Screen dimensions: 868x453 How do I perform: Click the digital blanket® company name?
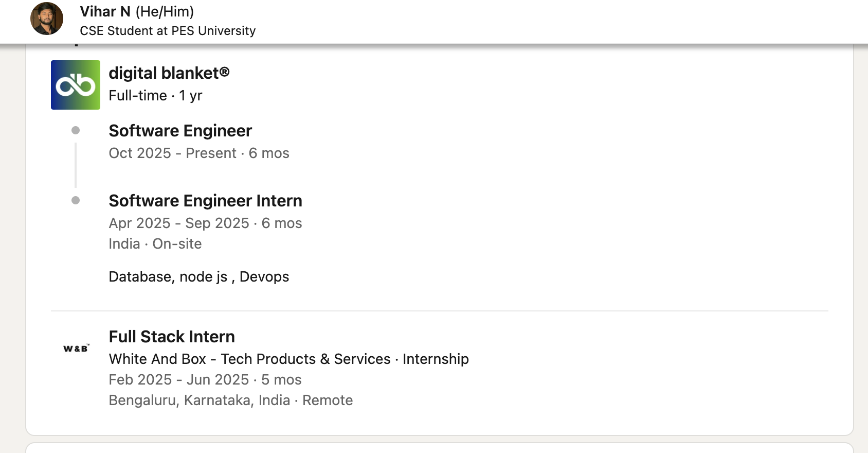tap(170, 73)
